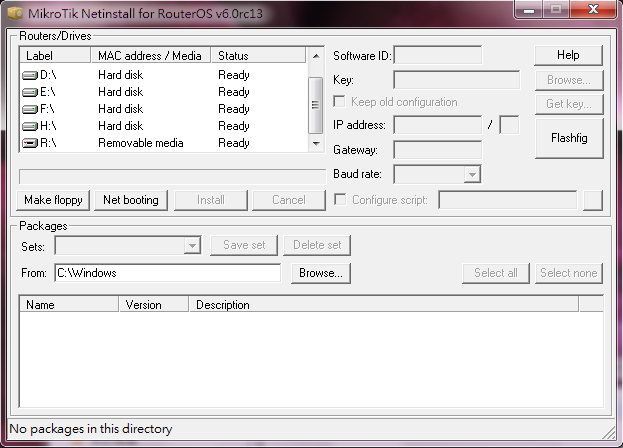Image resolution: width=623 pixels, height=448 pixels.
Task: Enable the Configure script checkbox
Action: tap(340, 199)
